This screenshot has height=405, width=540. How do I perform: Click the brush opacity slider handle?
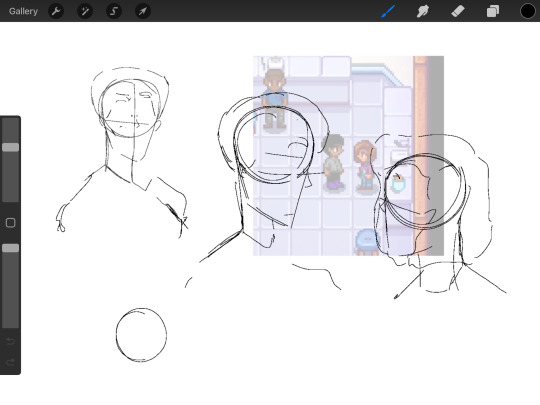pos(11,248)
